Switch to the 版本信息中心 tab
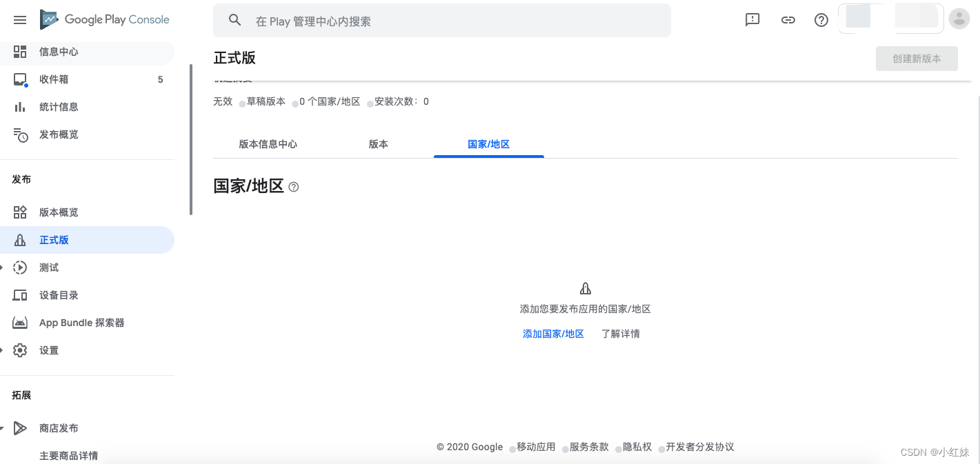Image resolution: width=980 pixels, height=464 pixels. (268, 144)
